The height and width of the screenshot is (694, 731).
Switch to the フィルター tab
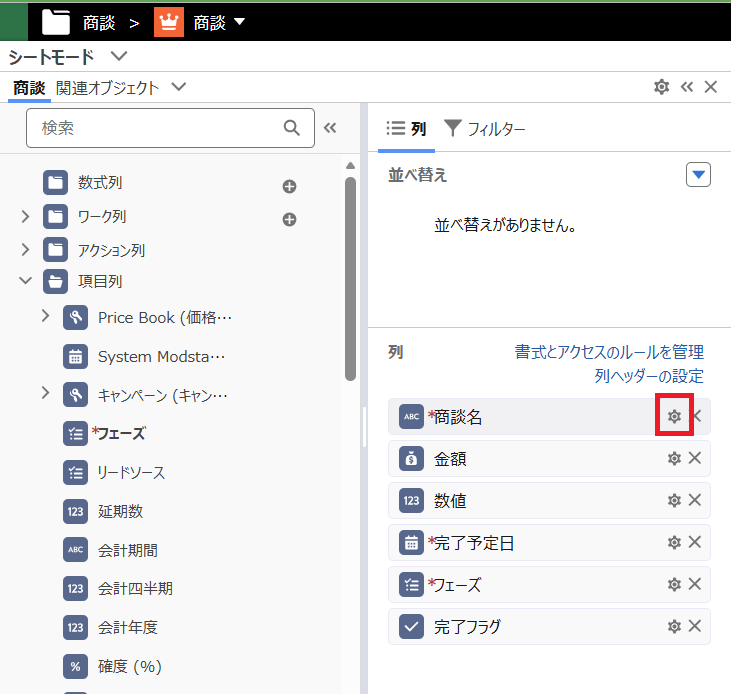(x=485, y=128)
